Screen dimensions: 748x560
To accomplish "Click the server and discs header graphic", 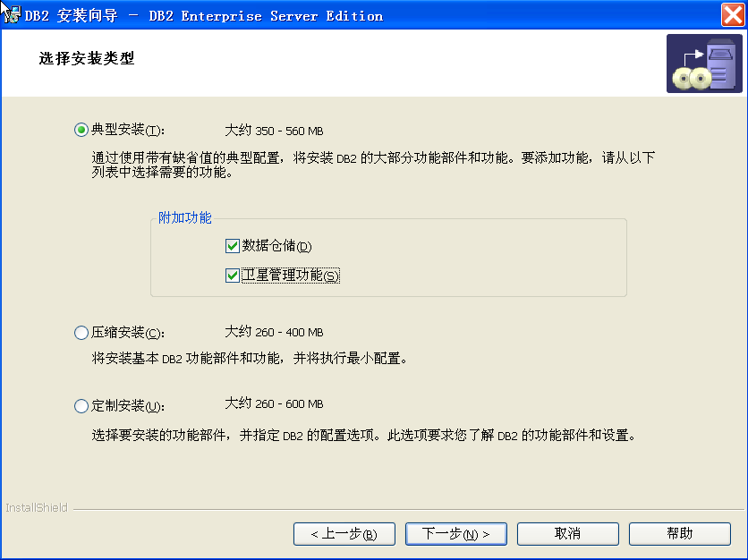I will [x=704, y=64].
